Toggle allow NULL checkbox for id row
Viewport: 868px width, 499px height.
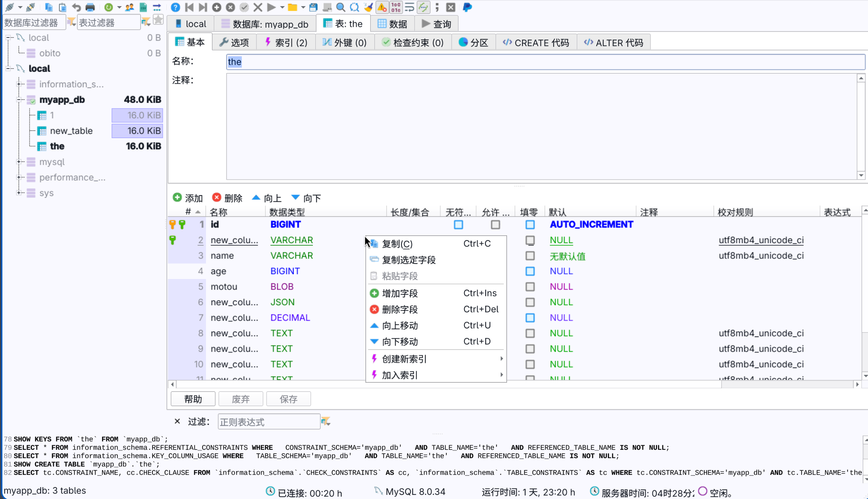[x=495, y=225]
